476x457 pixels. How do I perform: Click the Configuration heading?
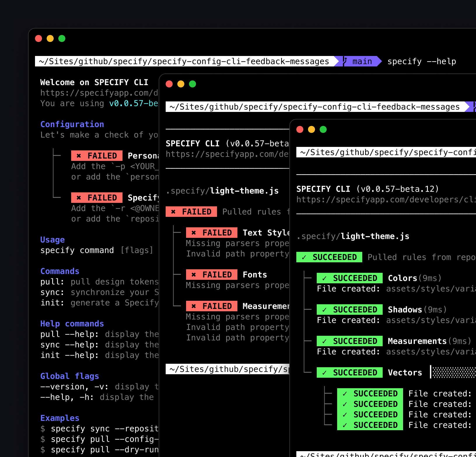pos(72,124)
